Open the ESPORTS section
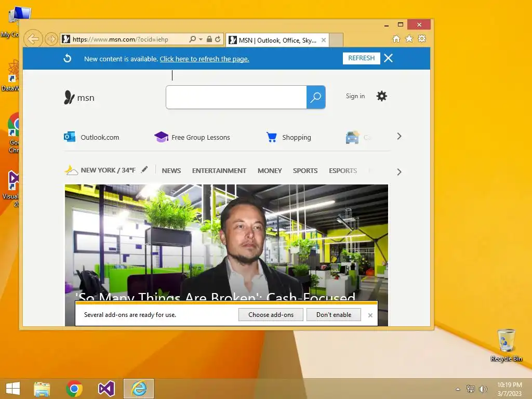The image size is (532, 399). pyautogui.click(x=343, y=170)
